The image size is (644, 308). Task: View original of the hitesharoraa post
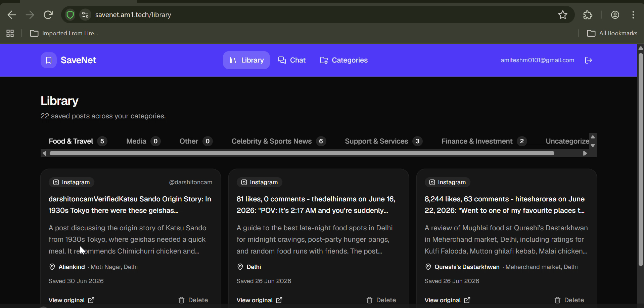pos(448,300)
